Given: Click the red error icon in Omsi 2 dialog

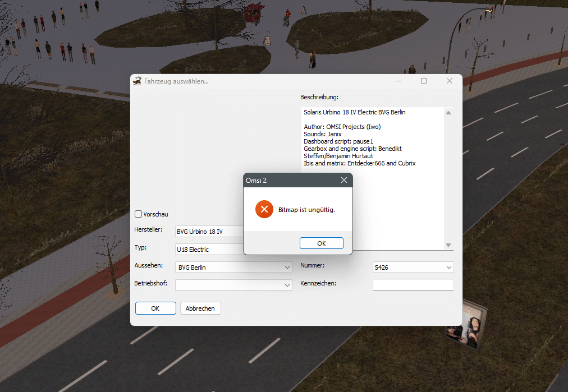Looking at the screenshot, I should [x=264, y=209].
